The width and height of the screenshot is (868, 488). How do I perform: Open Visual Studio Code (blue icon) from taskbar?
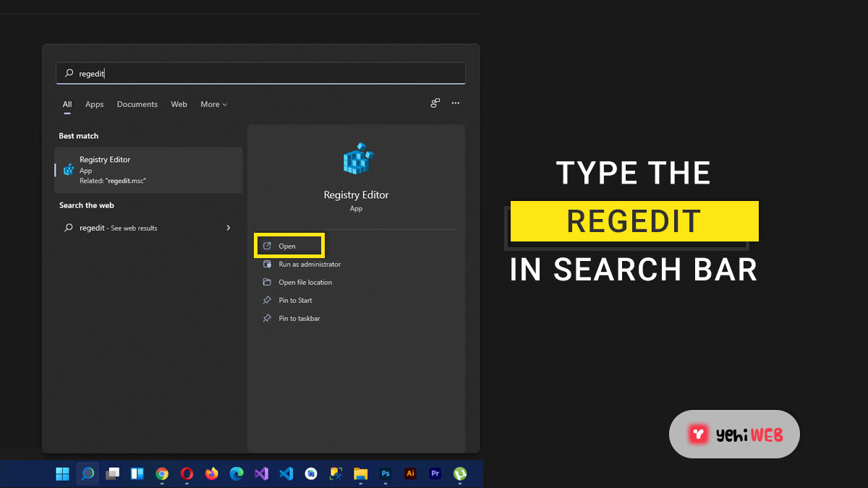click(x=286, y=474)
